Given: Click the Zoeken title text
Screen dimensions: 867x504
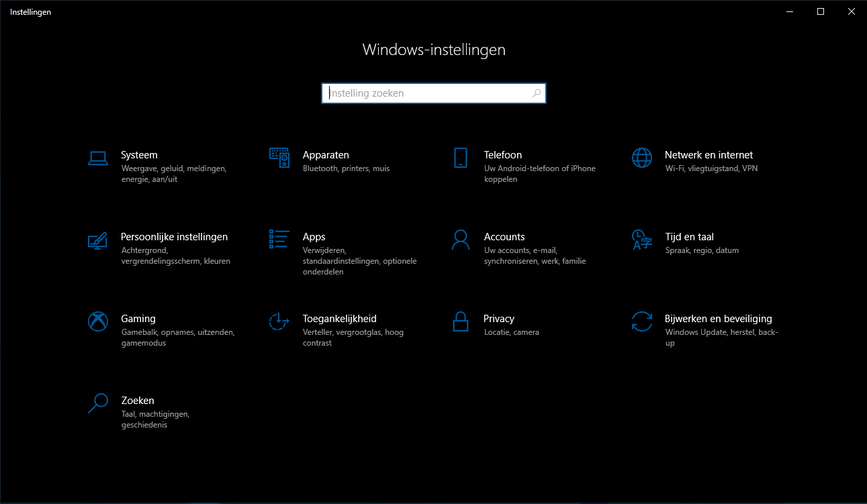Looking at the screenshot, I should tap(138, 401).
